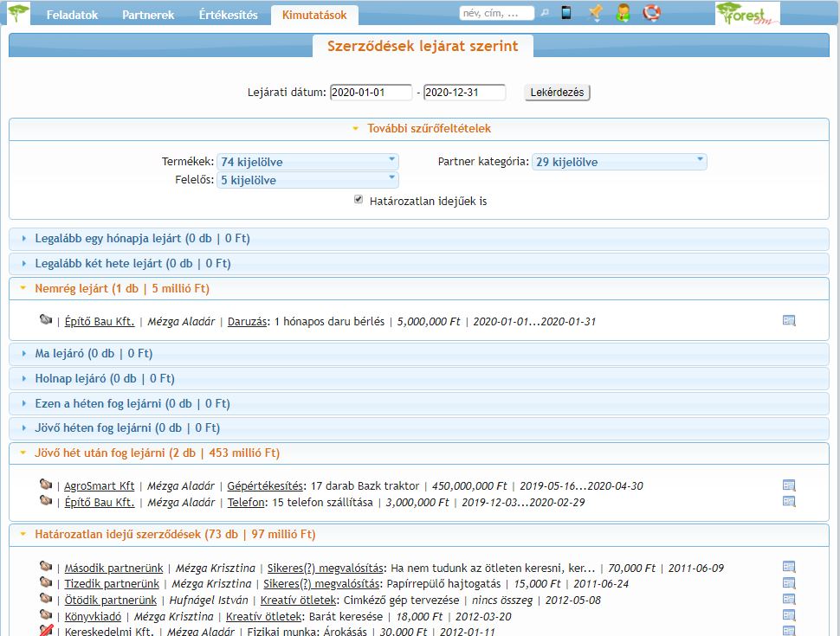The image size is (840, 636).
Task: Click the mobile phone icon in header
Action: pyautogui.click(x=566, y=13)
